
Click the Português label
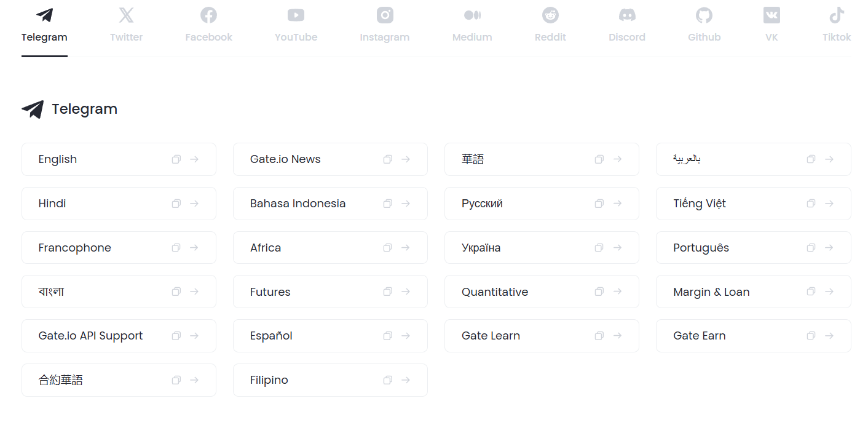pos(701,248)
